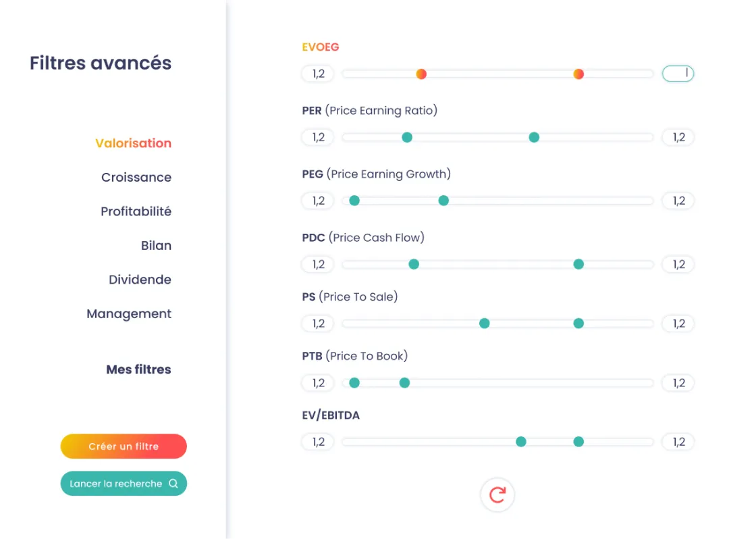Select the Valorisation filter category
The image size is (756, 539).
tap(133, 143)
